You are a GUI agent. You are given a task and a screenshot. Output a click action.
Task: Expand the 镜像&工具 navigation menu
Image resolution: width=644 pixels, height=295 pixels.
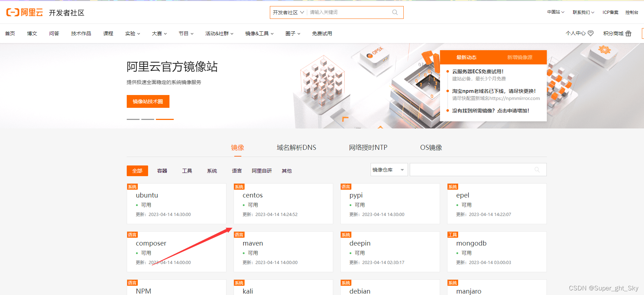point(260,33)
